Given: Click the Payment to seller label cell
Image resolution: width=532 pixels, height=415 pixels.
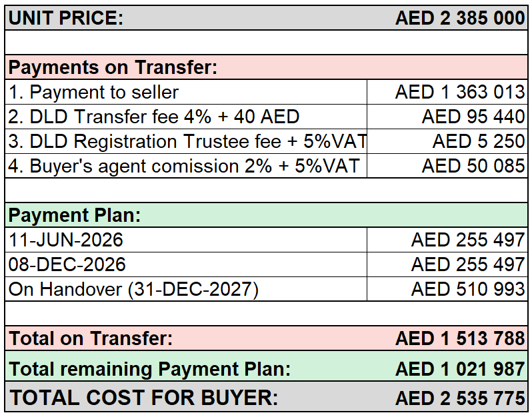Looking at the screenshot, I should [186, 92].
